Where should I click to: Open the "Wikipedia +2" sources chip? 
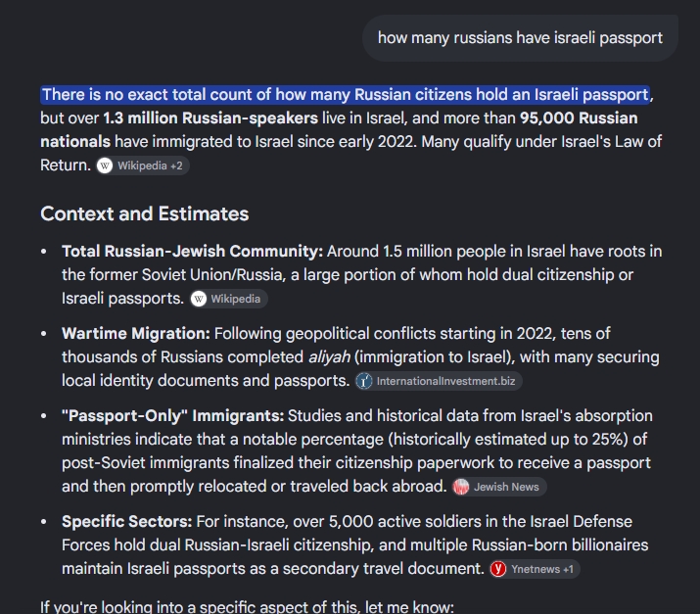[x=143, y=166]
